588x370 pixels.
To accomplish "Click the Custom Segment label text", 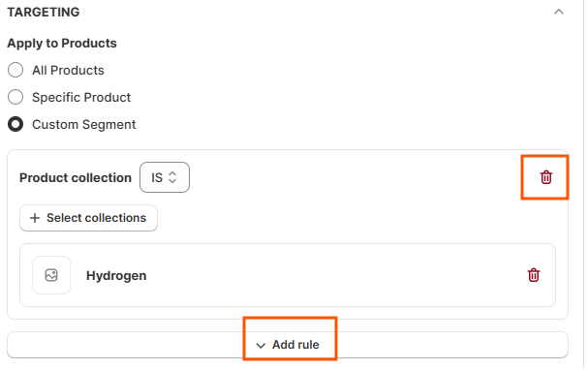I will click(84, 124).
